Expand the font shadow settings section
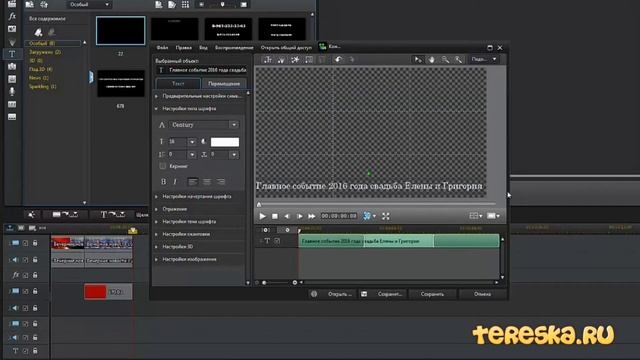Viewport: 640px width, 360px height. pos(156,222)
